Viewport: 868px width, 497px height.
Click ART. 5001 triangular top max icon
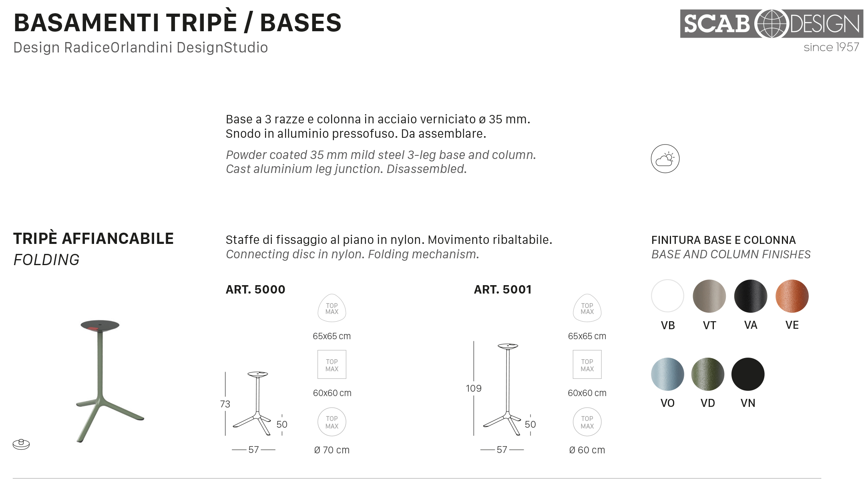(587, 308)
